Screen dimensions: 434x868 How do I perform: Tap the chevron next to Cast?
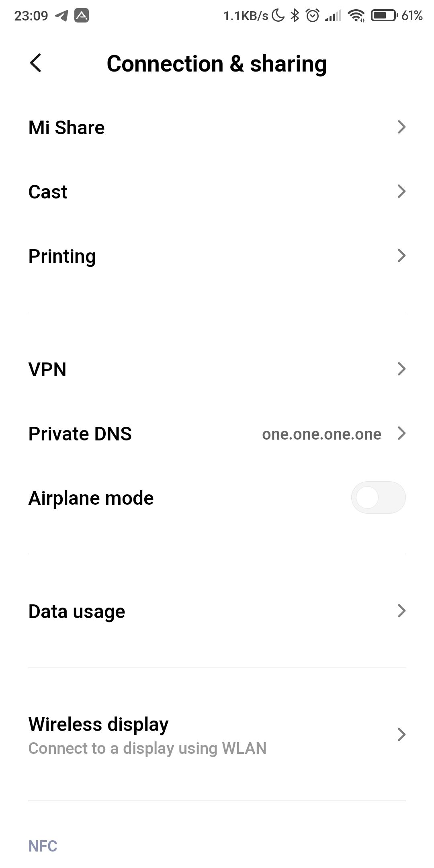tap(401, 191)
